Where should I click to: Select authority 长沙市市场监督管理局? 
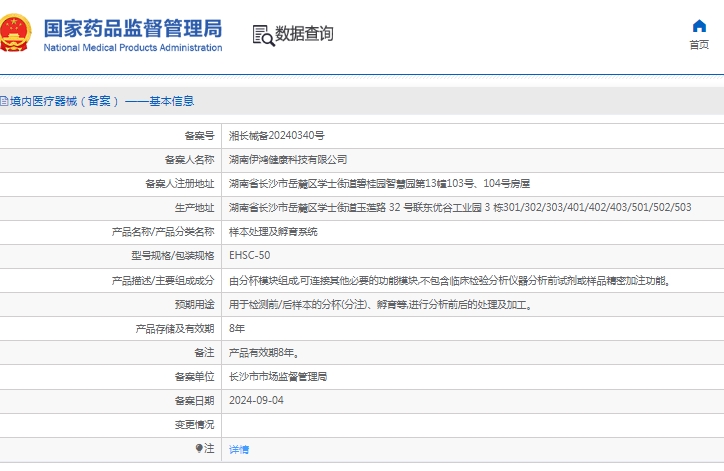coord(278,377)
